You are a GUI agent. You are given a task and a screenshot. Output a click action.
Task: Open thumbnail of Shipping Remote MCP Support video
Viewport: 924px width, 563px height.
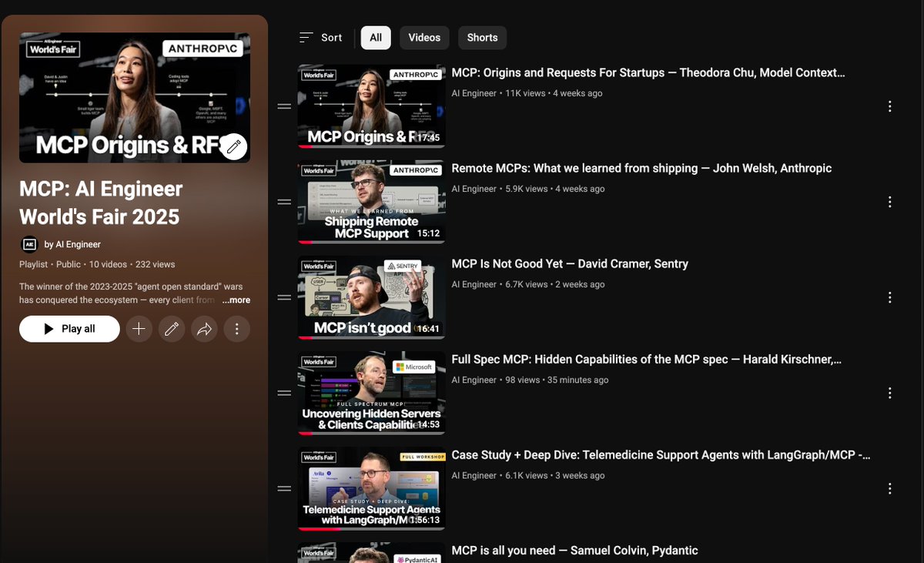click(x=371, y=202)
